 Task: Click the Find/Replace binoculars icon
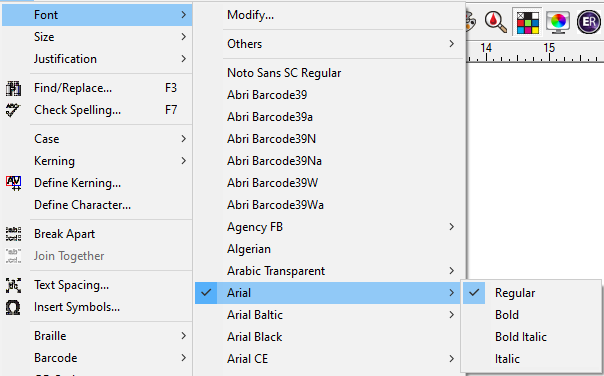pos(13,88)
